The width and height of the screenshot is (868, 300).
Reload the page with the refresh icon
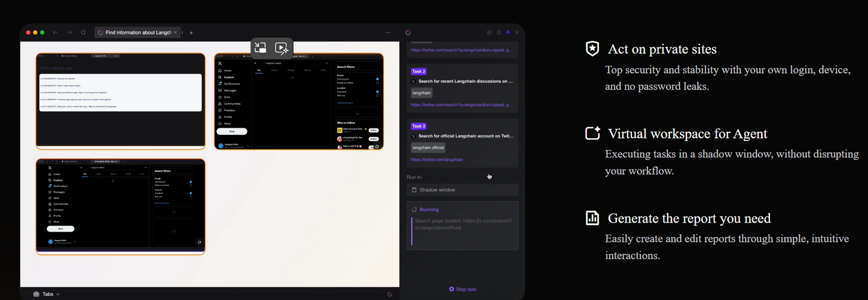tap(83, 32)
